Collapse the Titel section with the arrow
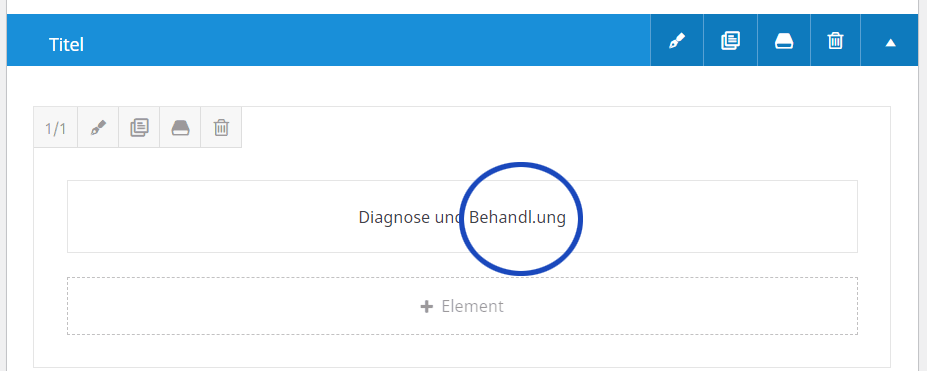The height and width of the screenshot is (371, 927). point(890,43)
